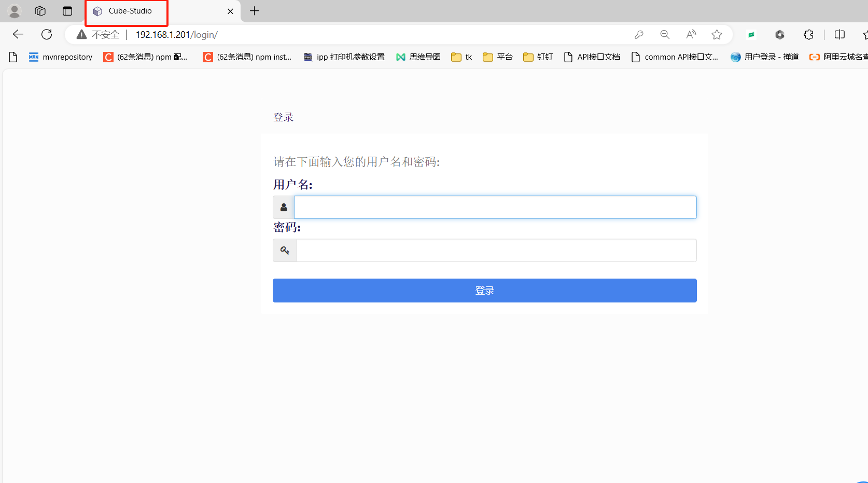Open the 平台 bookmarks folder

[497, 57]
